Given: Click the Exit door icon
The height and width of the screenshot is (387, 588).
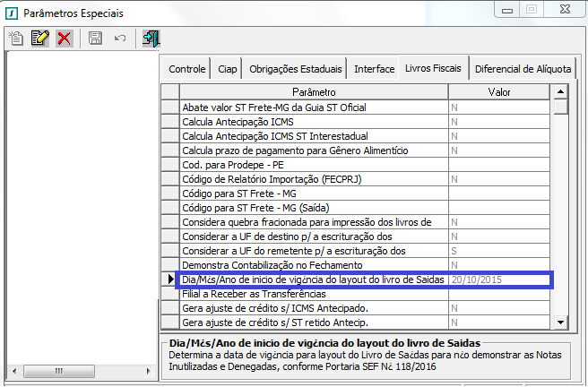Looking at the screenshot, I should tap(151, 39).
